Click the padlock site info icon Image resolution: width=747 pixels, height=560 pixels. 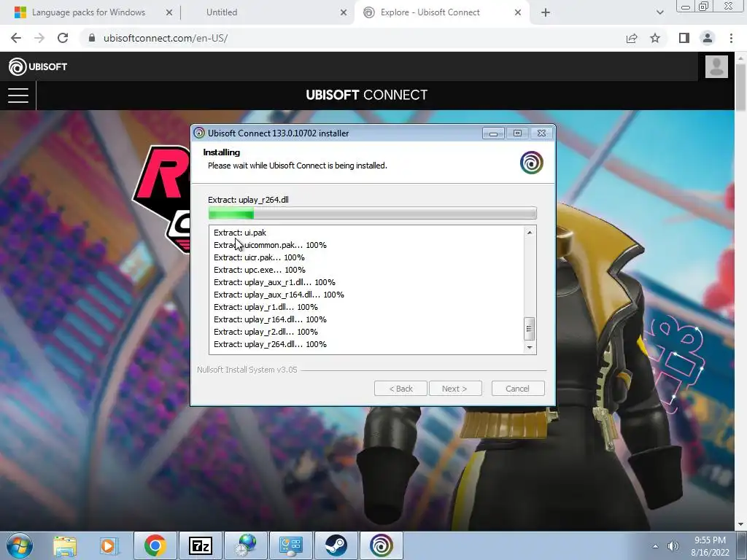click(92, 38)
